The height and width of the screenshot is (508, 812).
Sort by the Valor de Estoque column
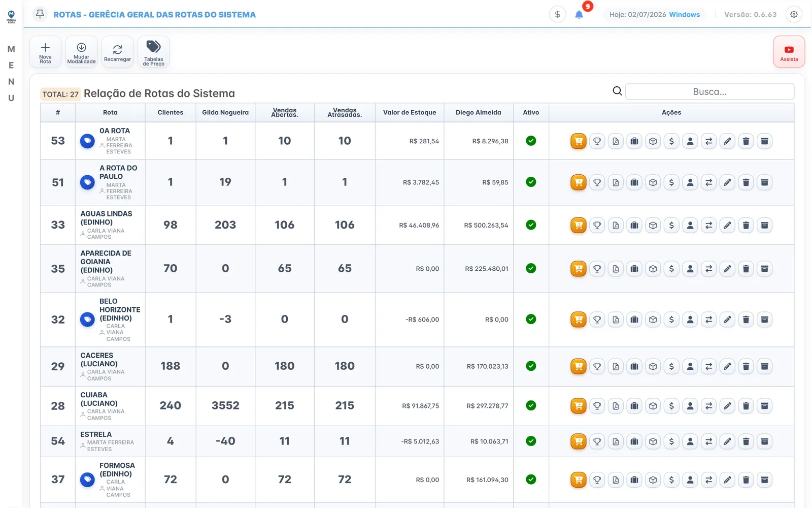coord(410,112)
